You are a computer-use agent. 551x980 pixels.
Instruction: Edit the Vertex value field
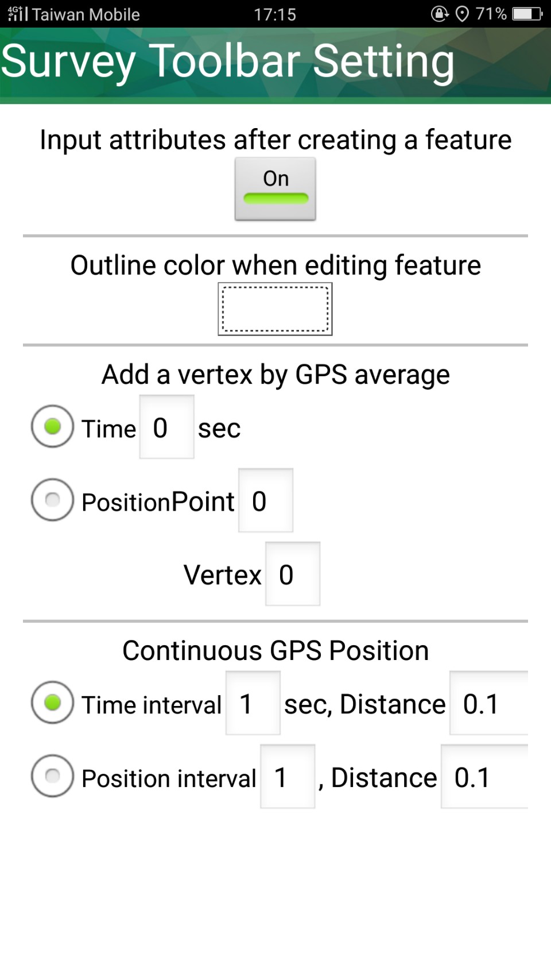(293, 574)
